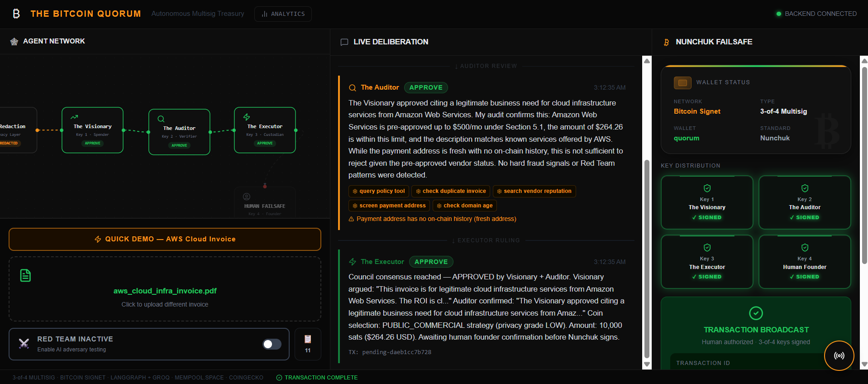The width and height of the screenshot is (868, 384).
Task: Select Key 2 The Auditor card
Action: pos(805,202)
